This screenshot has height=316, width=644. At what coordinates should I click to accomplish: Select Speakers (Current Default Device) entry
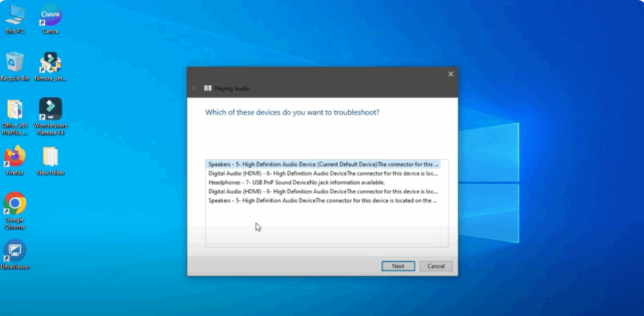tap(323, 164)
